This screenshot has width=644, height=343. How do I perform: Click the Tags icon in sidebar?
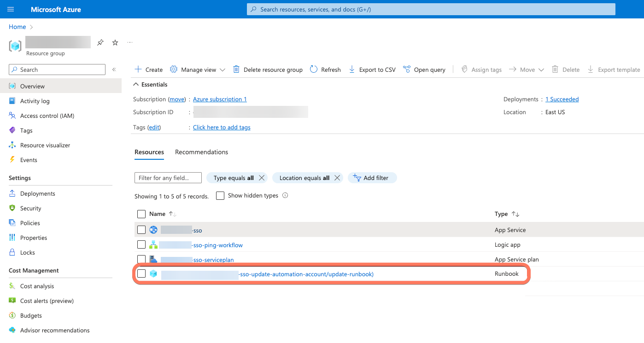(12, 130)
